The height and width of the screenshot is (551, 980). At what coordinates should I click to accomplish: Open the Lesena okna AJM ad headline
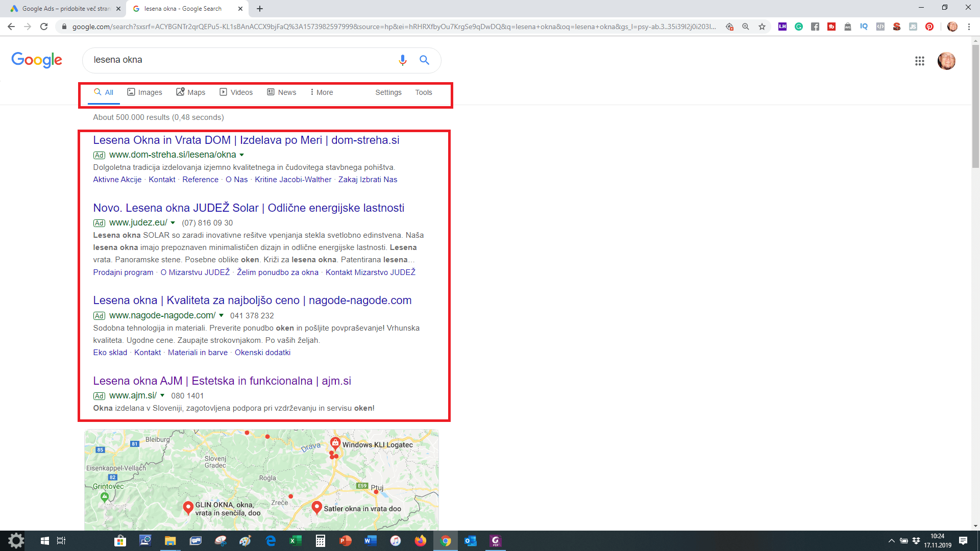(222, 381)
